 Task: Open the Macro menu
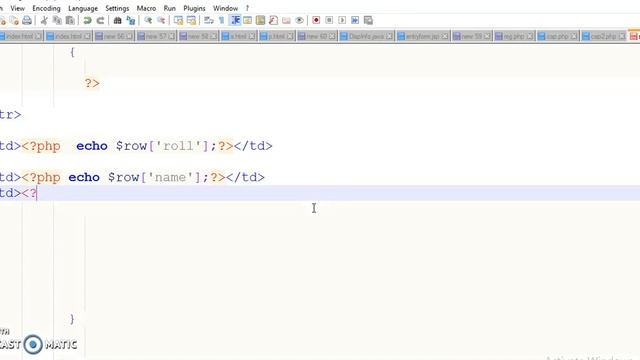pyautogui.click(x=146, y=8)
